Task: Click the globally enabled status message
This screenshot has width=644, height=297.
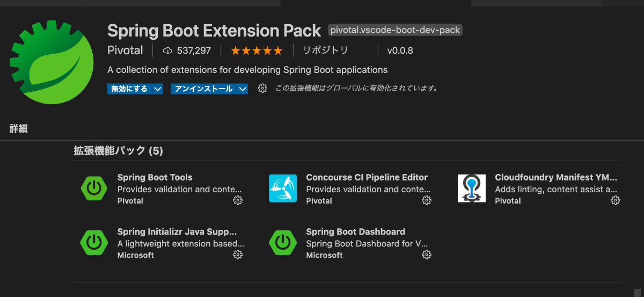Action: (357, 89)
